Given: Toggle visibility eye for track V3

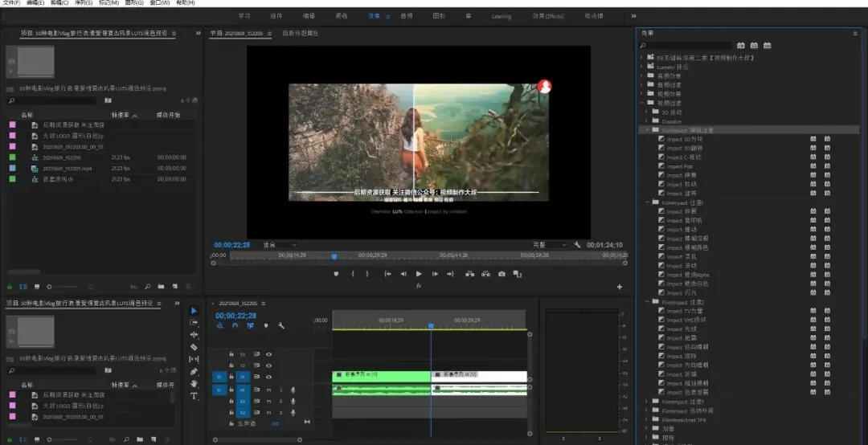Looking at the screenshot, I should pyautogui.click(x=269, y=353).
